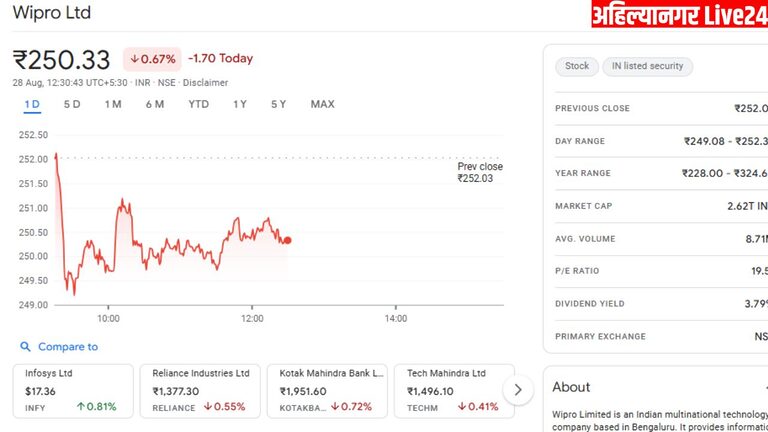Click the Compare to link

tap(68, 347)
